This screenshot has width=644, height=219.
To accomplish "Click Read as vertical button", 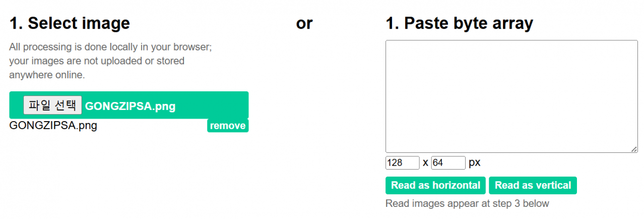I will pos(533,185).
